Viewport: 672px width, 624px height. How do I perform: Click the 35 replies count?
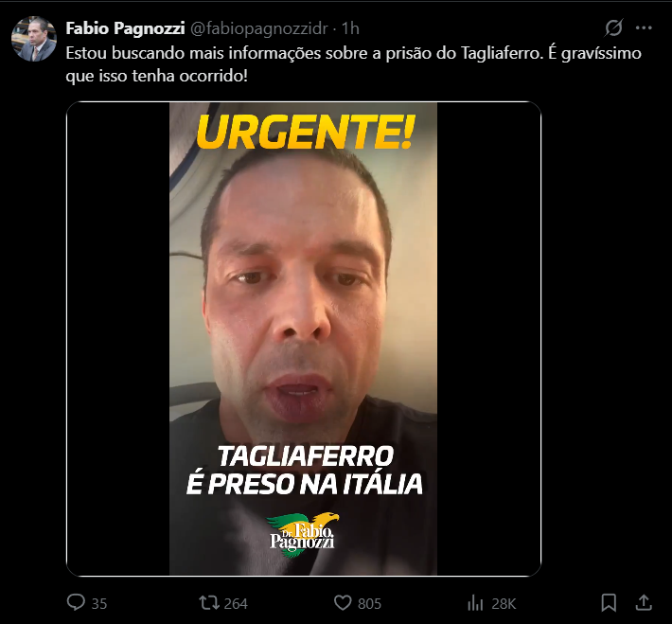click(x=99, y=604)
